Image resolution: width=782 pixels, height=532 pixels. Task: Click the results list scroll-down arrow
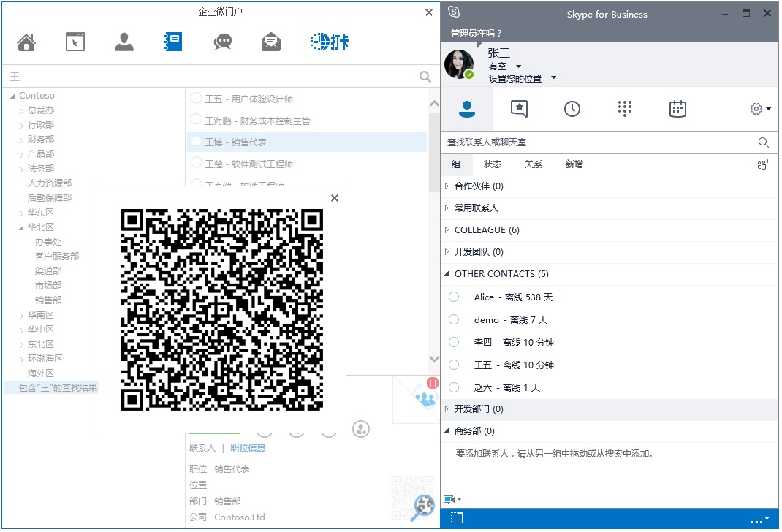[434, 359]
